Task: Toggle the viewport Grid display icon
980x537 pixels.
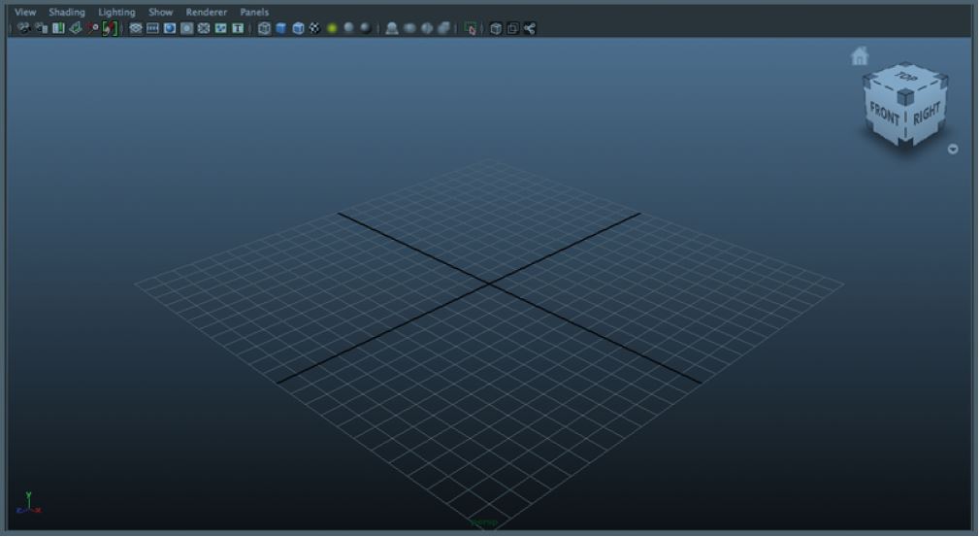Action: (x=137, y=28)
